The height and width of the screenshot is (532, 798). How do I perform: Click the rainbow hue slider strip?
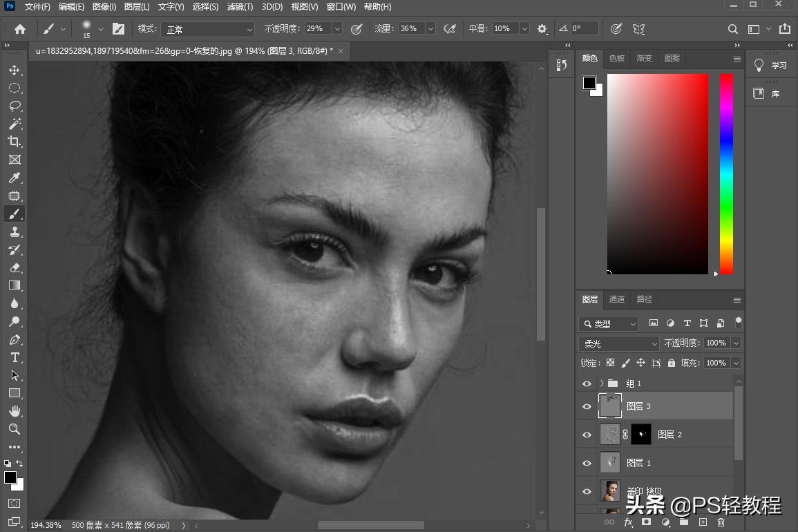(726, 173)
